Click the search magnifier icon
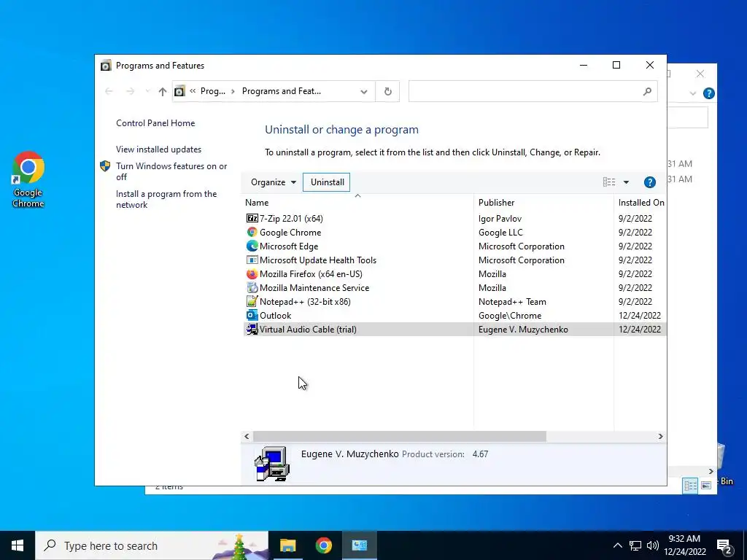 tap(646, 91)
